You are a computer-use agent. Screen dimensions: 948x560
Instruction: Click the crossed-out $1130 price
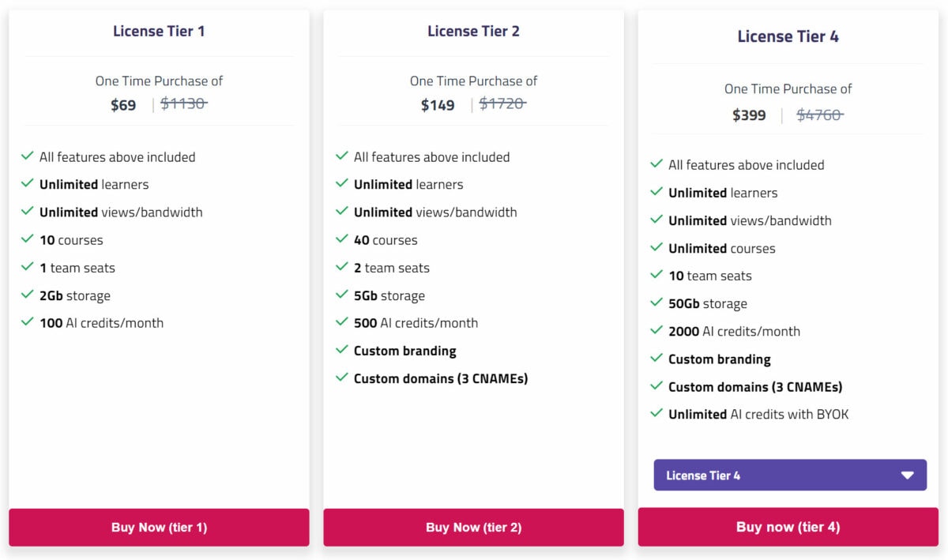pos(182,103)
